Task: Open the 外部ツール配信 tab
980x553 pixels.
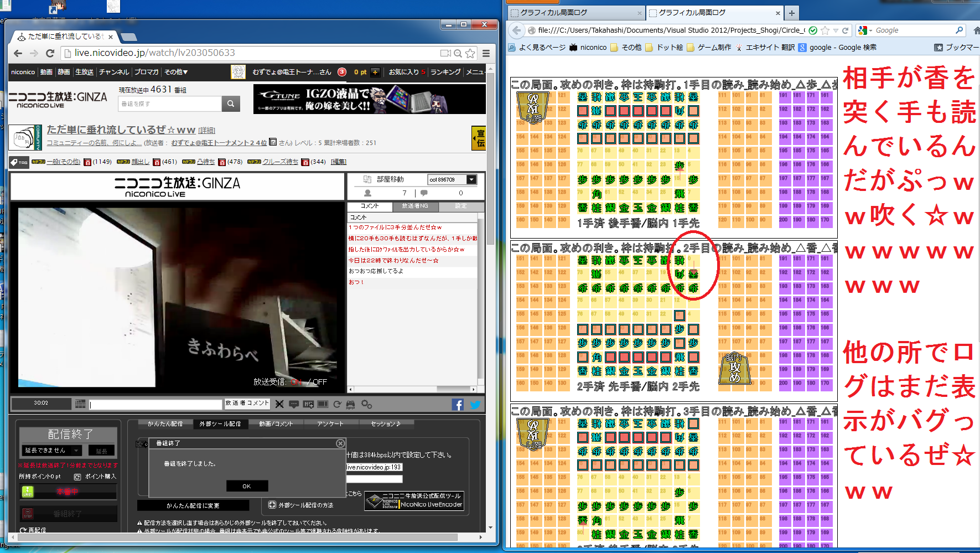Action: (x=220, y=424)
